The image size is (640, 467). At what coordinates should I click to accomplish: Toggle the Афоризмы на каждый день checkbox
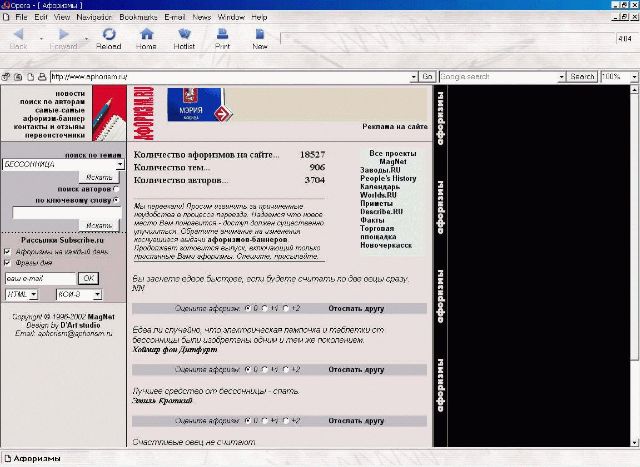(x=7, y=251)
